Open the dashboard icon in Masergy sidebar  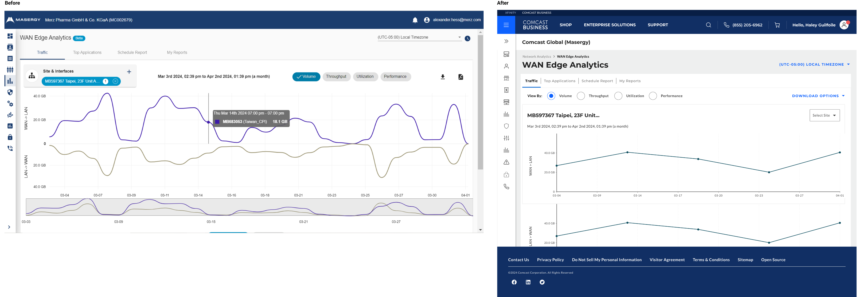10,36
